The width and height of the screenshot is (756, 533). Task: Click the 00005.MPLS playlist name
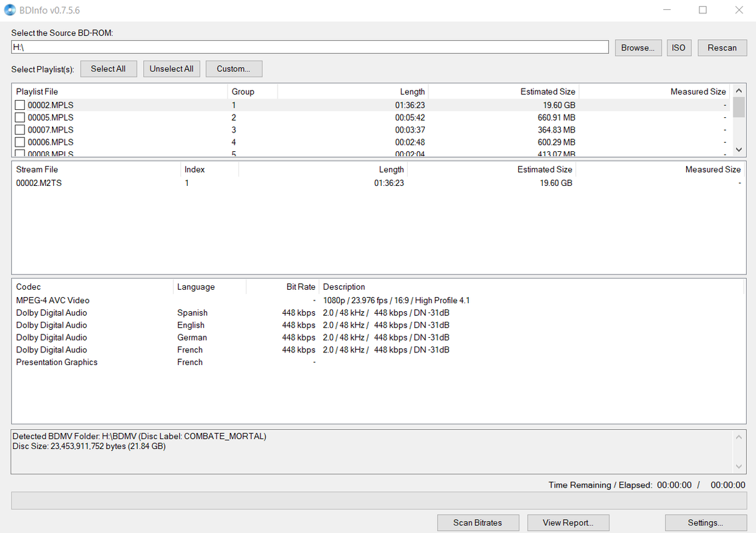[51, 118]
